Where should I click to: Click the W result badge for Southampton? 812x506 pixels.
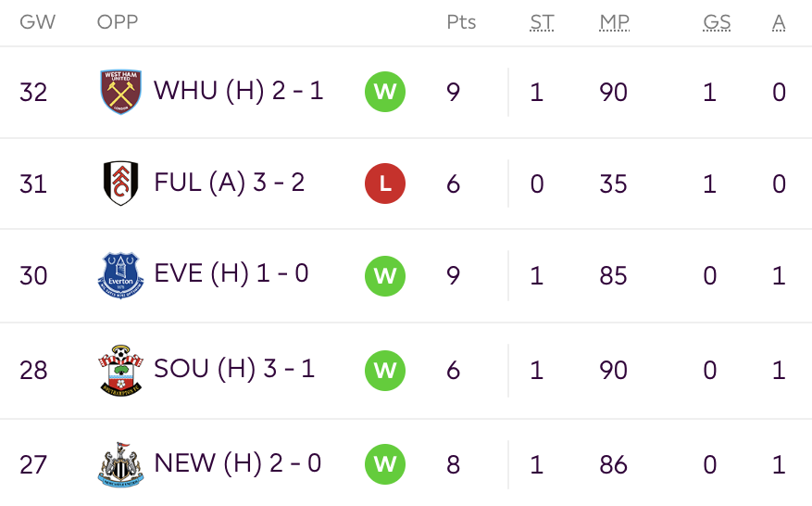(x=385, y=370)
